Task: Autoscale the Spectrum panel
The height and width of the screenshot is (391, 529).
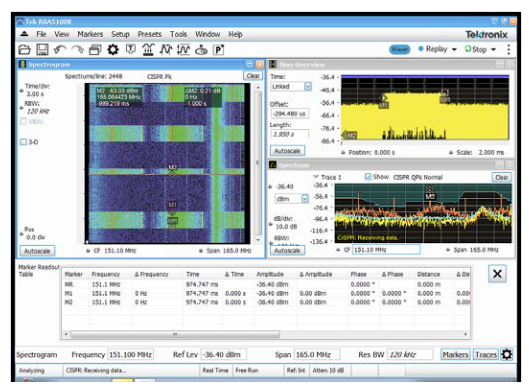Action: pyautogui.click(x=287, y=250)
